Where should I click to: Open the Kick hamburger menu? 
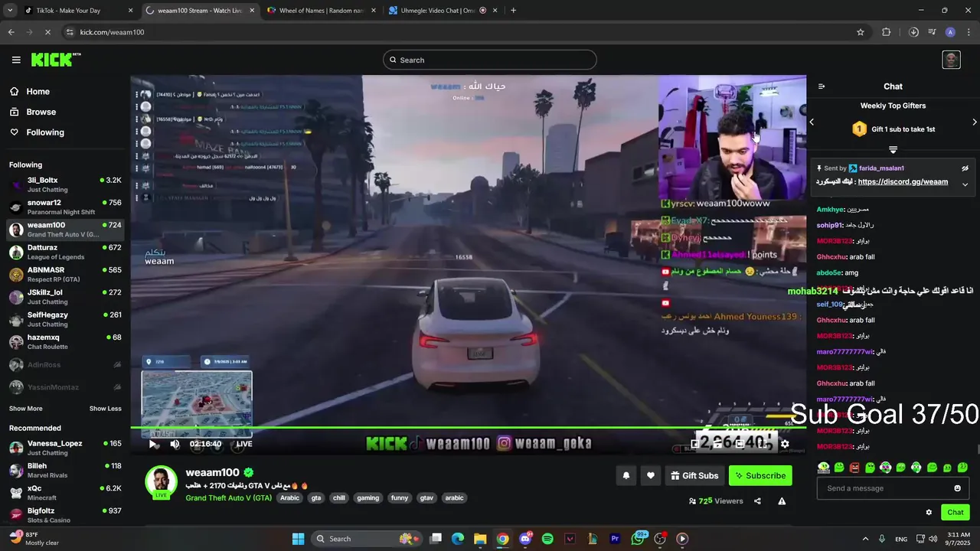tap(16, 60)
